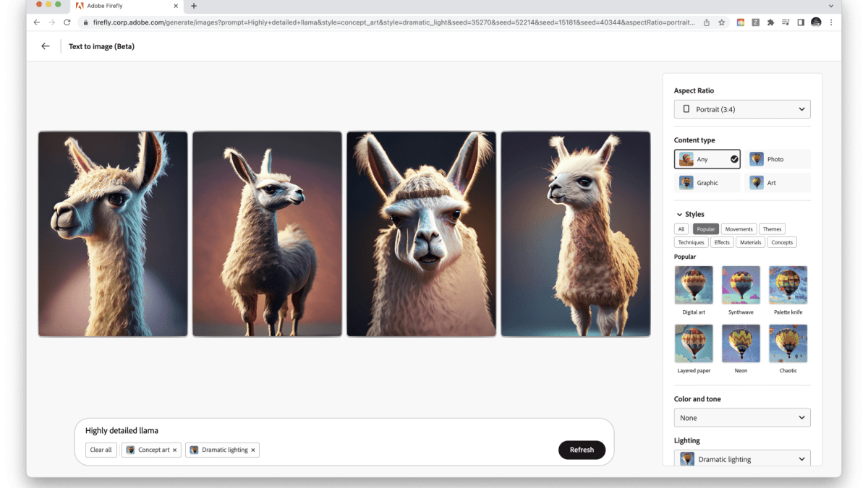The height and width of the screenshot is (488, 868).
Task: Remove the Concept art style tag
Action: coord(174,450)
